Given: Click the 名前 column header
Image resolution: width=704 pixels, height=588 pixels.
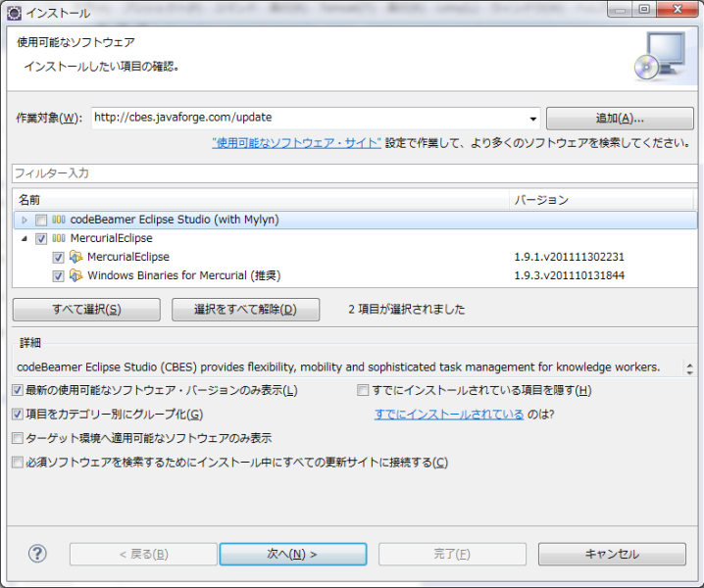Looking at the screenshot, I should click(x=262, y=200).
